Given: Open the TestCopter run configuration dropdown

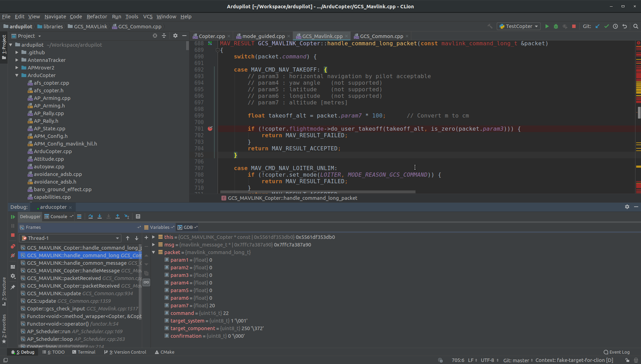Looking at the screenshot, I should click(x=519, y=26).
